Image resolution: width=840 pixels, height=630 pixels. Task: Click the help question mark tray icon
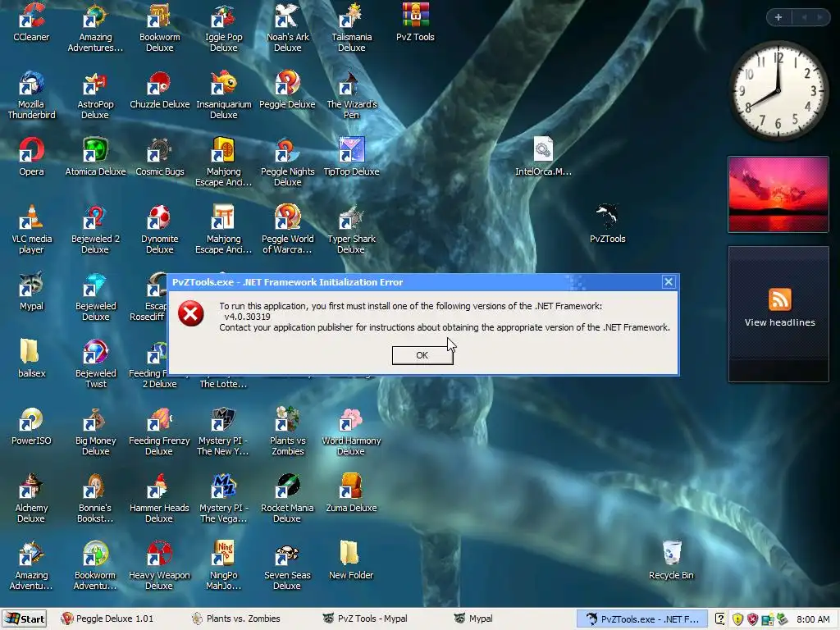coord(720,619)
